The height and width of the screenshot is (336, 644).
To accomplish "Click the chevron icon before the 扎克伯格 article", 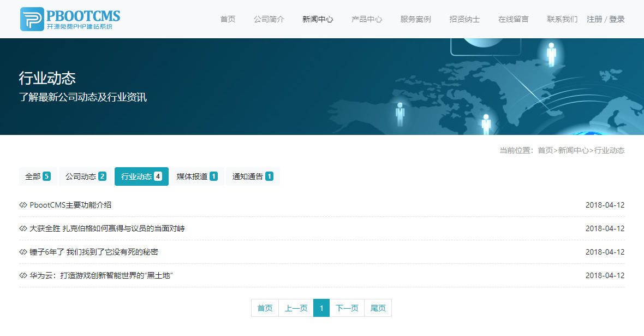I will [22, 228].
